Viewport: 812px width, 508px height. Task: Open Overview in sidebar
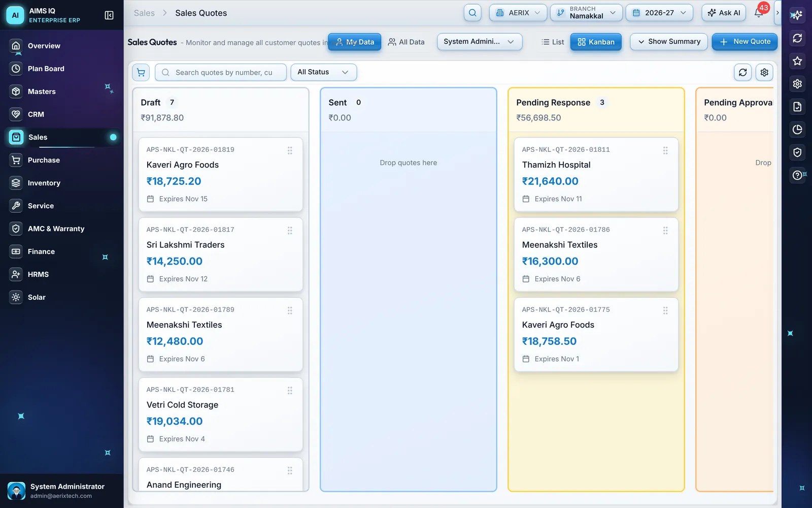point(61,46)
